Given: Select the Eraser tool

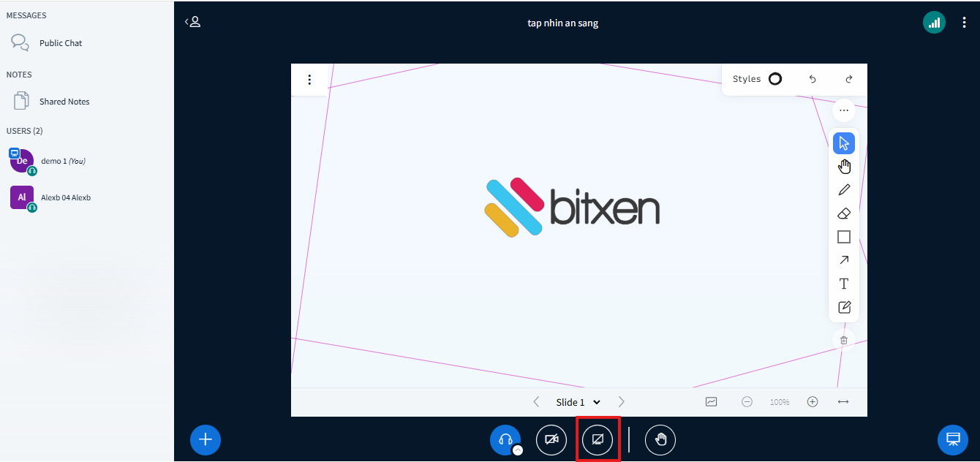Looking at the screenshot, I should point(844,213).
